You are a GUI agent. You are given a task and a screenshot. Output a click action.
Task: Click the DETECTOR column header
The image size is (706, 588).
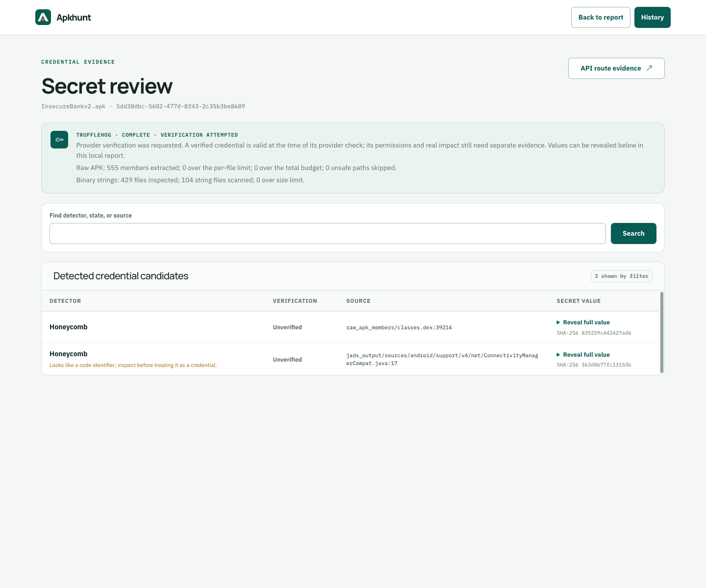coord(65,301)
